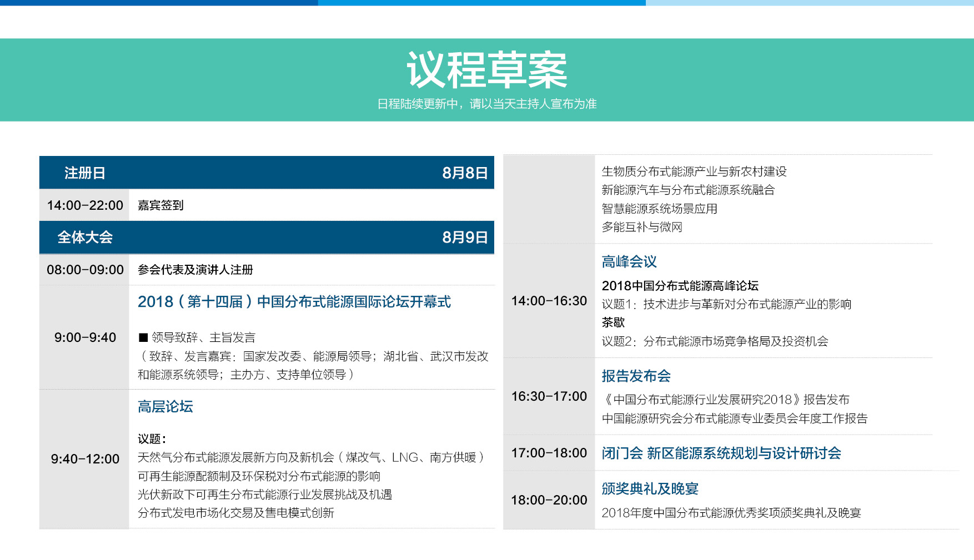Click 闭门会 新区能源系统规划与设计研讨会 heading
This screenshot has height=560, width=974.
click(x=721, y=453)
